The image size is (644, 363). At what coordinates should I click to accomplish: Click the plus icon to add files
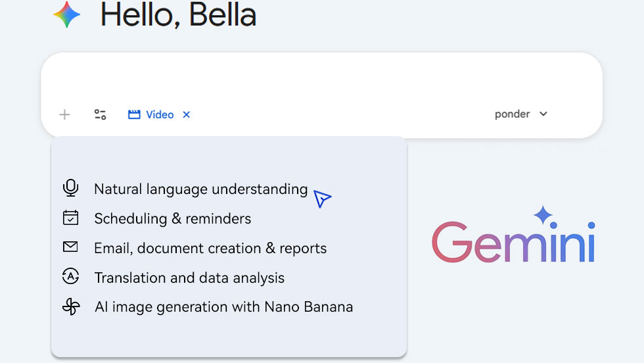64,115
